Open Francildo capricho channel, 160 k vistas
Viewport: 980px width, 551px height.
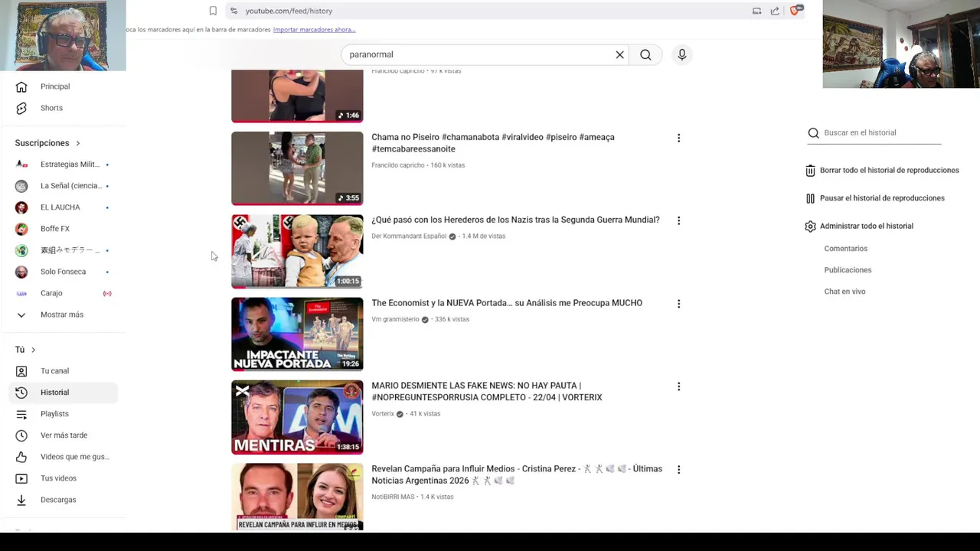coord(397,165)
